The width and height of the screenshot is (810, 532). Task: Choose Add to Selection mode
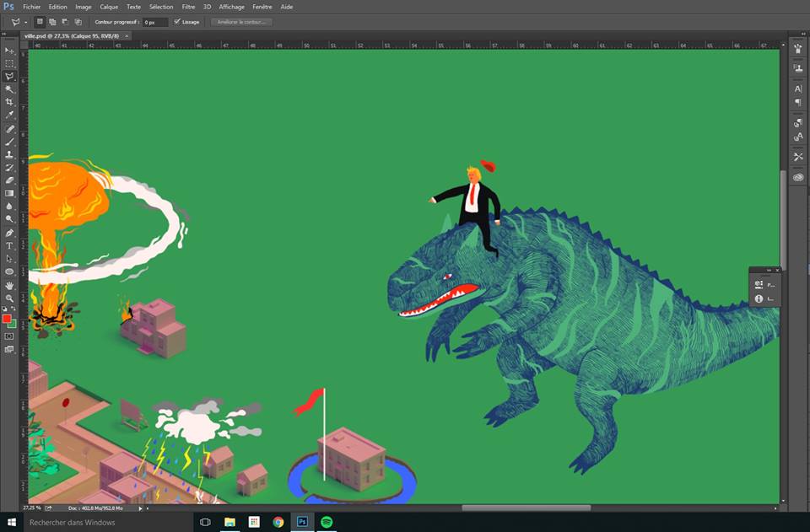(52, 22)
